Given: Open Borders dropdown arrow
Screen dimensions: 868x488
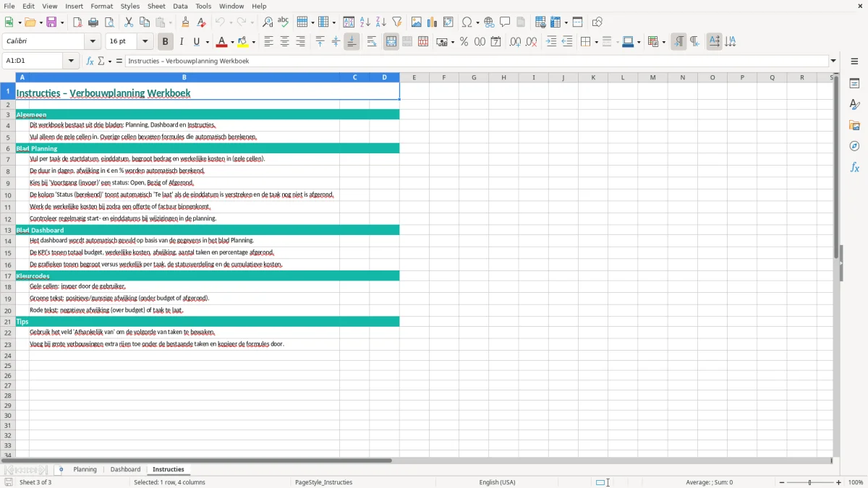Looking at the screenshot, I should 595,42.
